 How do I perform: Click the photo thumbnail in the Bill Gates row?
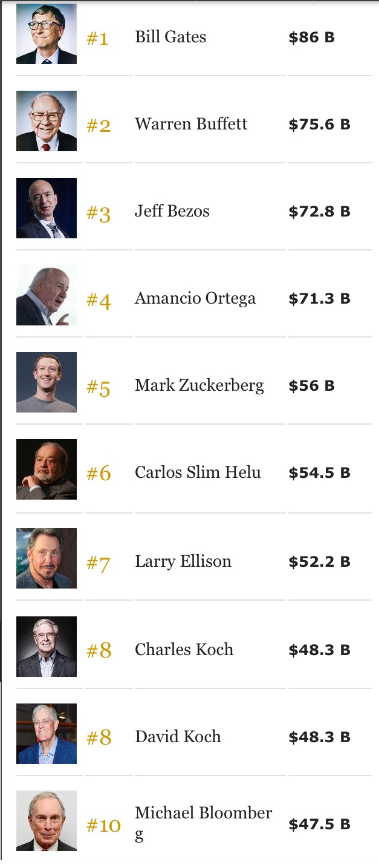(x=47, y=34)
